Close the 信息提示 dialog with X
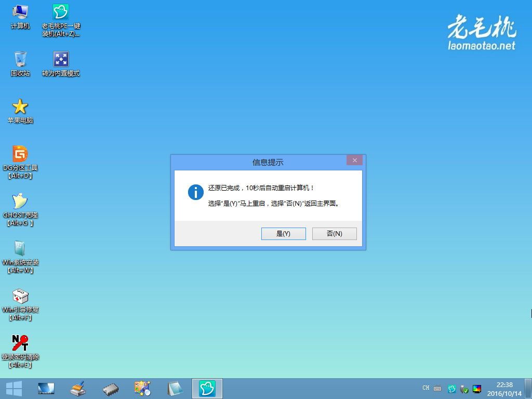The height and width of the screenshot is (399, 532). click(x=354, y=161)
